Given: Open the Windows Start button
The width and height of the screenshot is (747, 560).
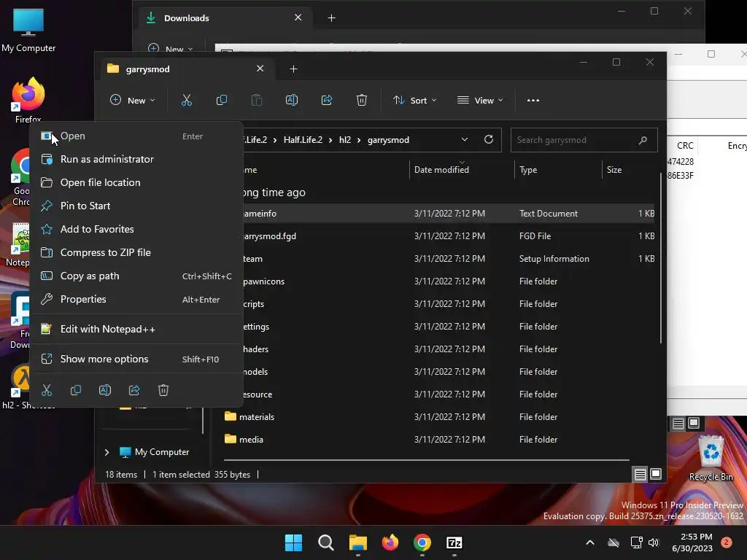Looking at the screenshot, I should point(293,542).
